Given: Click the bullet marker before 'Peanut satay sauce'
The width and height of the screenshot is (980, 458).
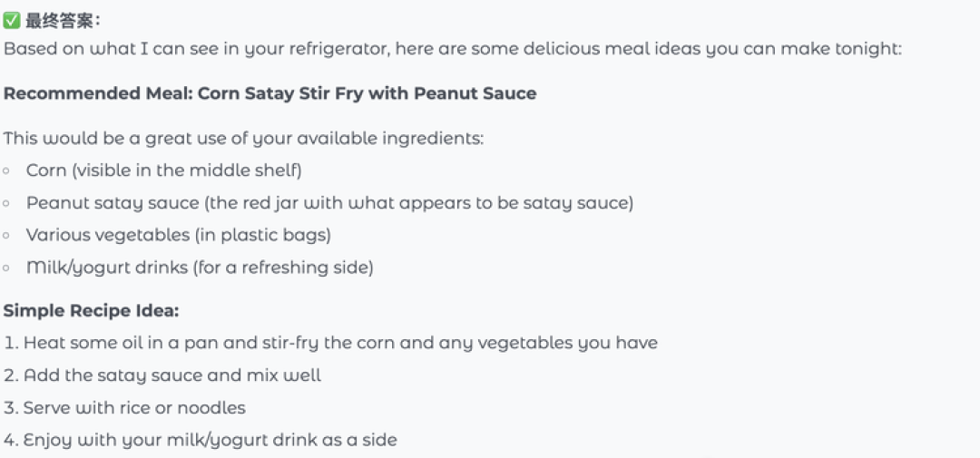Looking at the screenshot, I should (6, 203).
